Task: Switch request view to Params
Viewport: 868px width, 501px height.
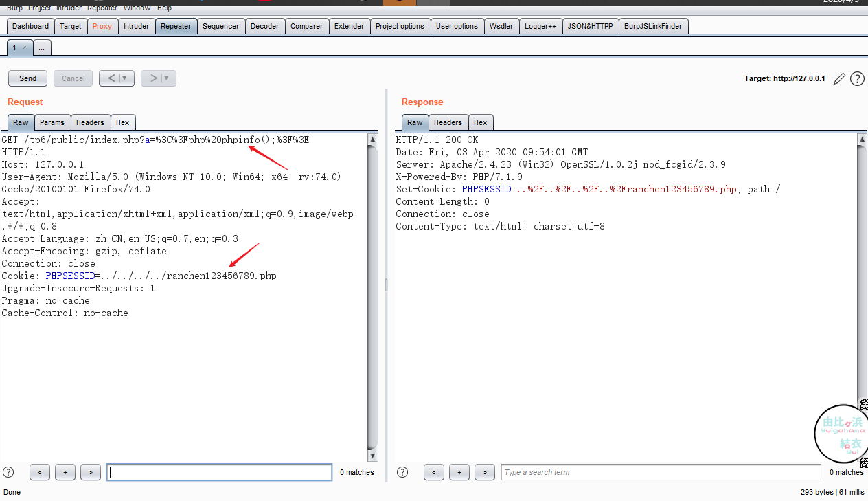Action: click(x=52, y=122)
